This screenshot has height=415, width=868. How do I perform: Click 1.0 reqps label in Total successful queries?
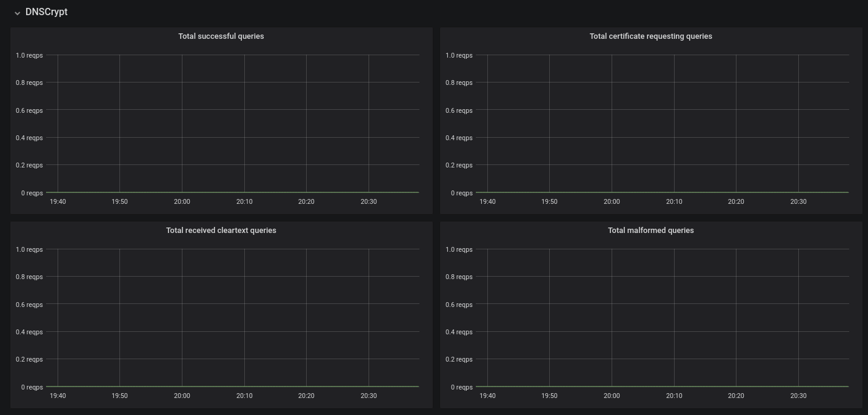(29, 56)
